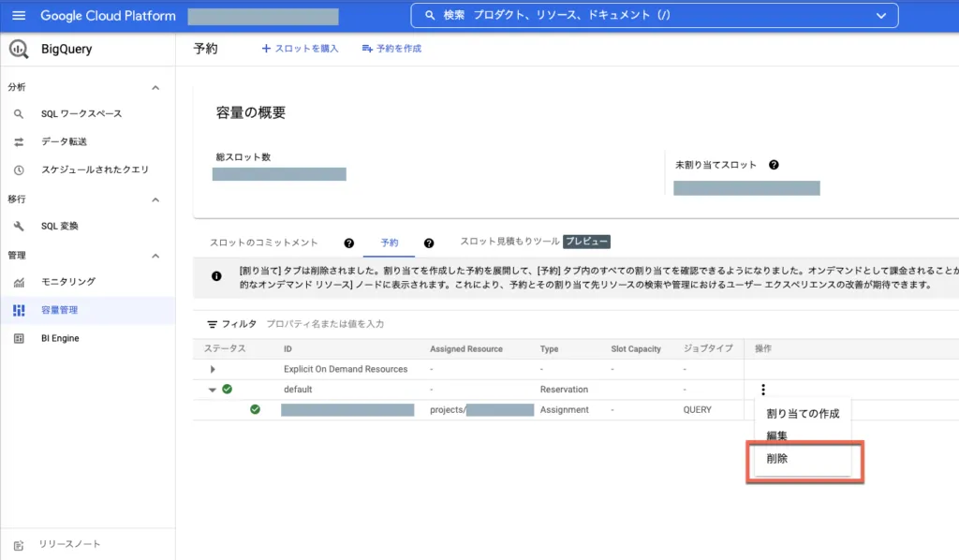Click the Assigned Resource column header
This screenshot has width=959, height=560.
pos(466,349)
